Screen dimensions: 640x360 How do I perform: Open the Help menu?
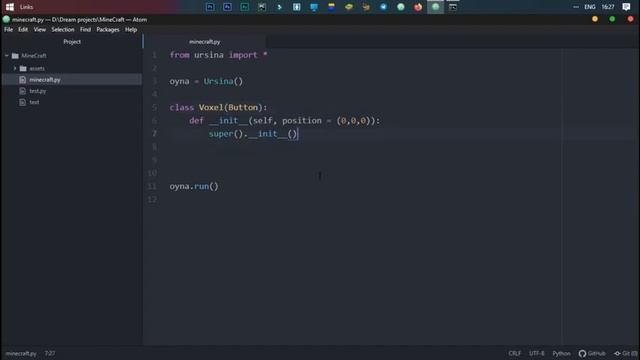pos(131,29)
